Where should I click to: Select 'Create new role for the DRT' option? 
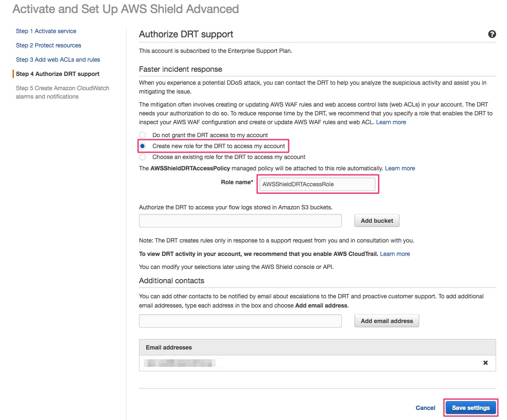(142, 146)
